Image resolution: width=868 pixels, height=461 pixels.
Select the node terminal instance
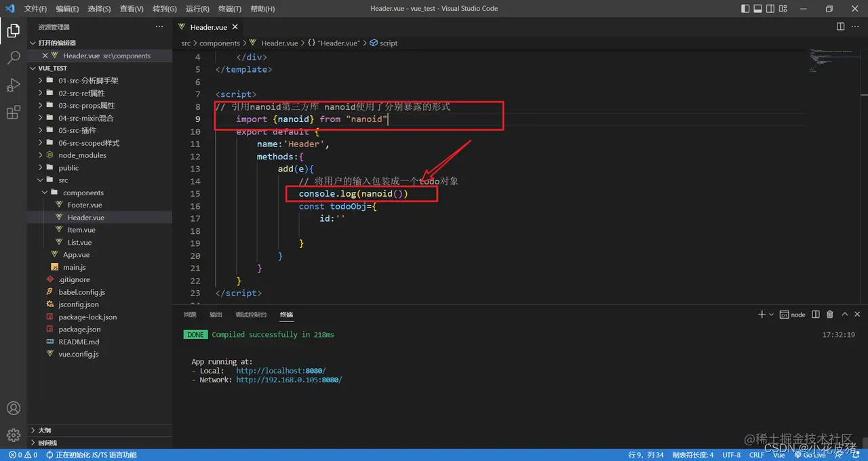(x=793, y=315)
